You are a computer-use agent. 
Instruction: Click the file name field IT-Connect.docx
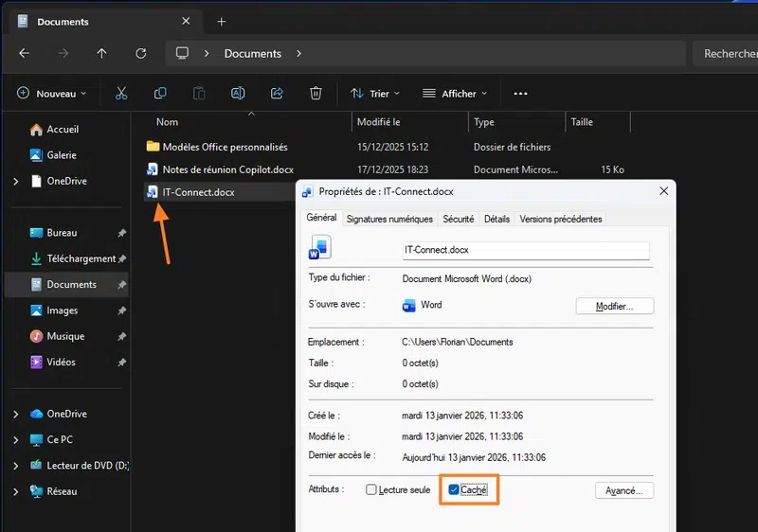point(525,250)
